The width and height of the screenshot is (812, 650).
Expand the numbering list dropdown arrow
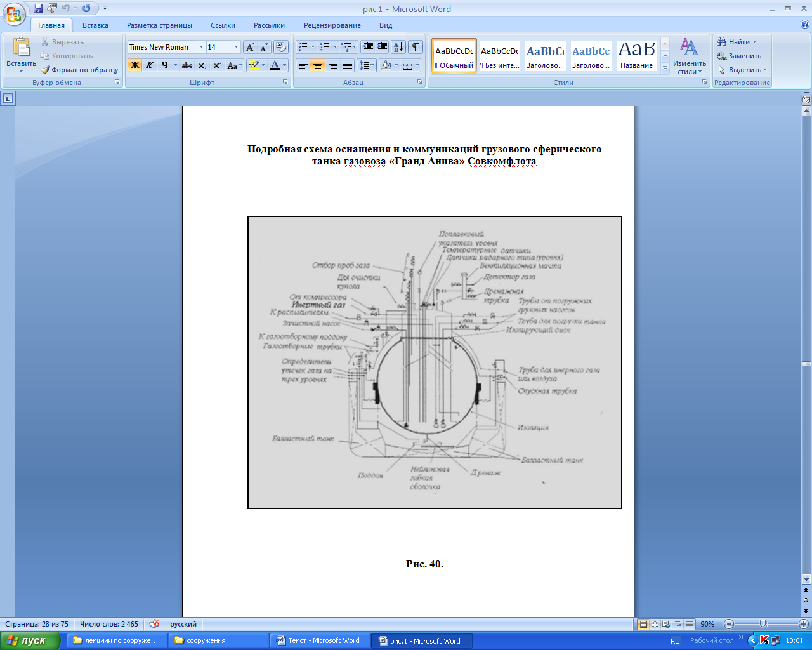point(335,47)
